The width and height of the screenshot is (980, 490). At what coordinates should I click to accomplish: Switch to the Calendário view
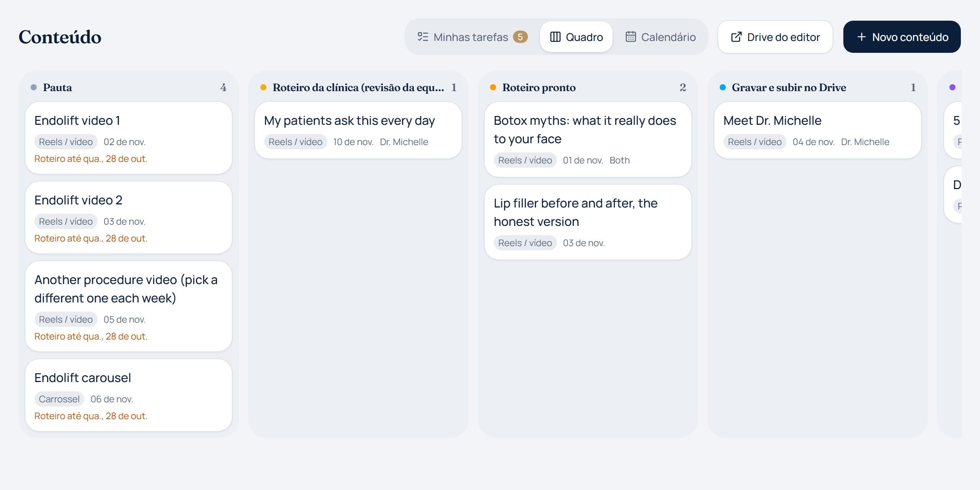click(x=660, y=37)
